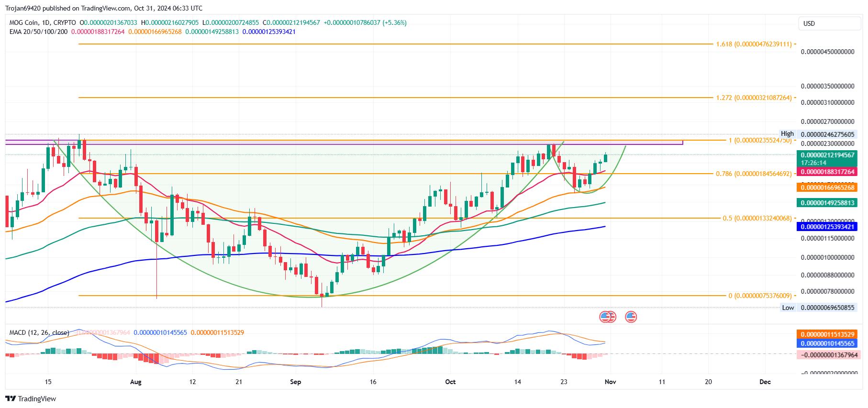Click the pink MACD histogram value tag
This screenshot has width=868, height=408.
[x=828, y=355]
